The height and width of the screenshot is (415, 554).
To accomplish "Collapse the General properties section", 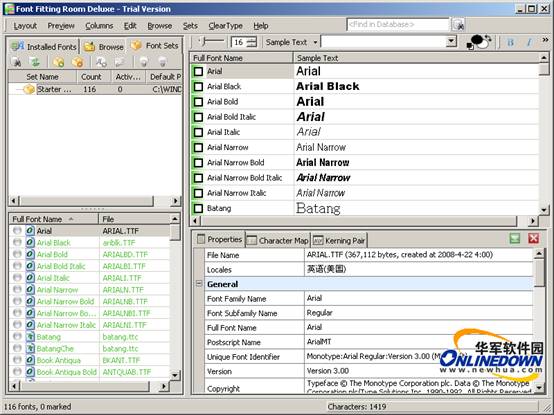I will point(199,284).
